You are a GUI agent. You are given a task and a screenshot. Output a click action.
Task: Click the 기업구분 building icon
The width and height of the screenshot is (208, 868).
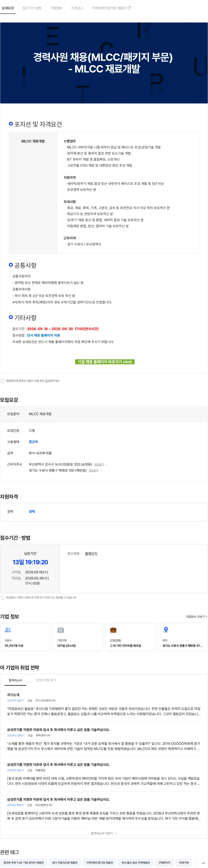61,630
